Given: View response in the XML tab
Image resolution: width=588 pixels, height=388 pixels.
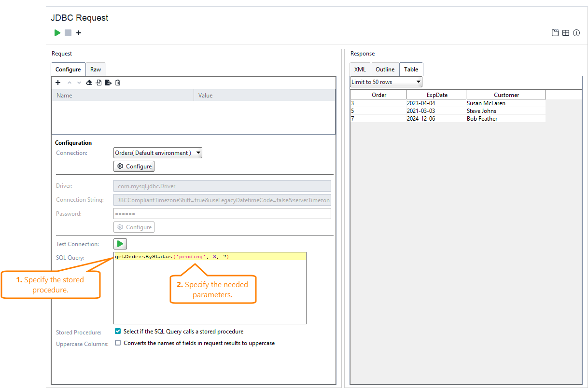Looking at the screenshot, I should point(360,69).
